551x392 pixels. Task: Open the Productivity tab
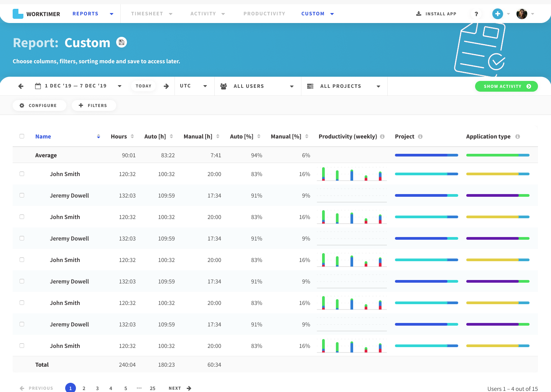click(x=264, y=14)
